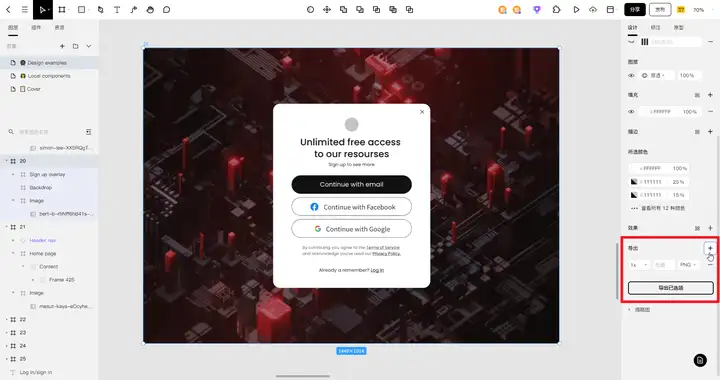Click the four-arrow component icon
Image resolution: width=720 pixels, height=380 pixels.
pyautogui.click(x=327, y=10)
